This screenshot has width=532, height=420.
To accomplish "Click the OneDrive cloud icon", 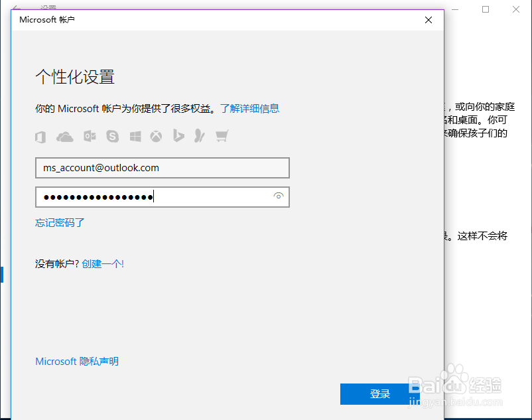I will tap(64, 137).
